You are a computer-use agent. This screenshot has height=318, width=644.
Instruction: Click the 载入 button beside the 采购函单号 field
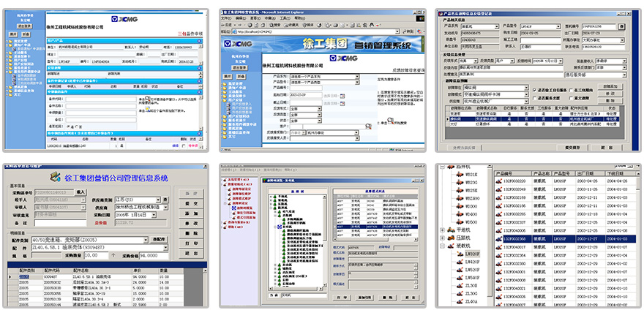(x=81, y=192)
